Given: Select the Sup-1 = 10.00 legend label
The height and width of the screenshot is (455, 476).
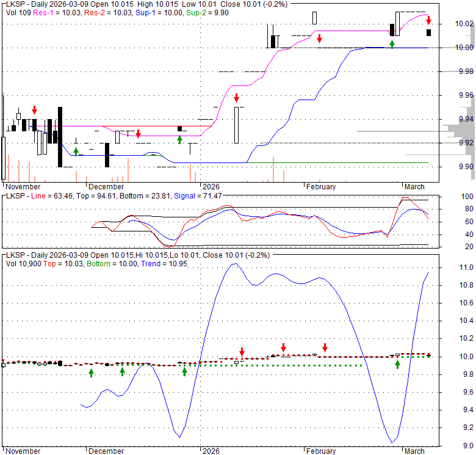Looking at the screenshot, I should point(159,13).
